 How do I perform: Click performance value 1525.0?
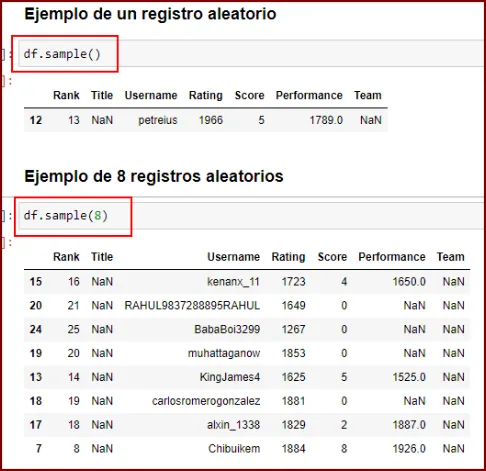pos(409,377)
